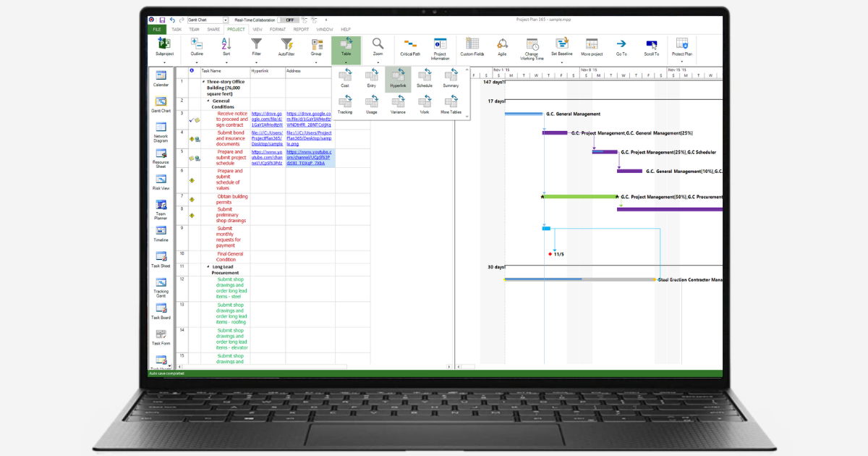This screenshot has width=868, height=456.
Task: Open More Tables from the gallery
Action: pyautogui.click(x=451, y=105)
